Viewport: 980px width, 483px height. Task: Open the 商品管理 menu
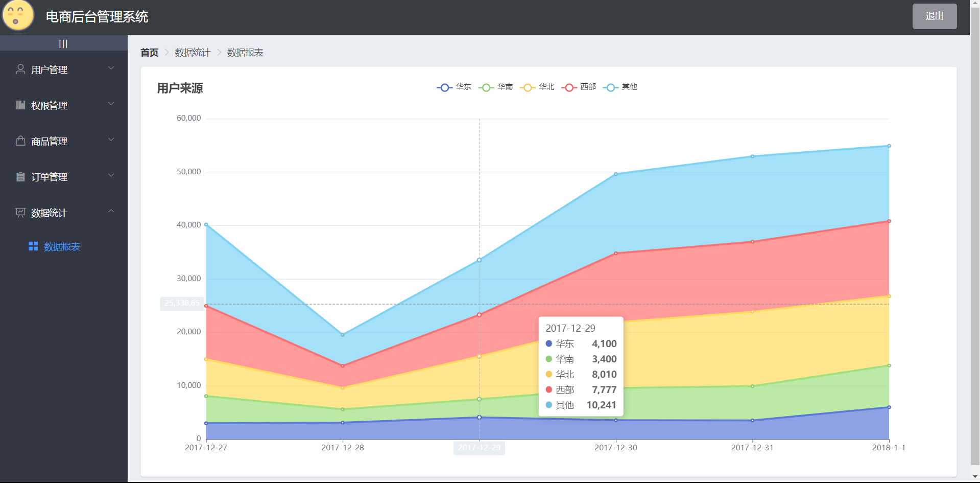(x=64, y=141)
